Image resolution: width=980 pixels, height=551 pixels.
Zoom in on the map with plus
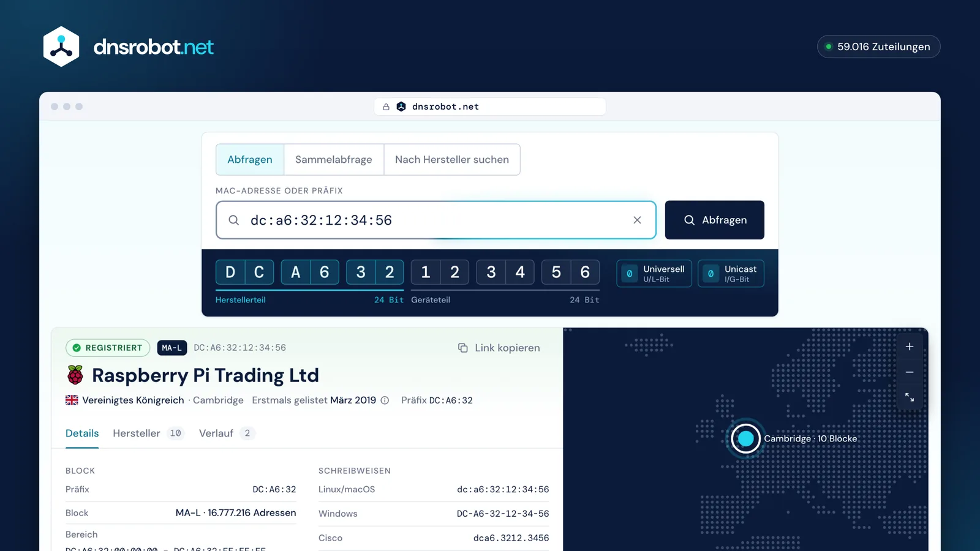(910, 347)
